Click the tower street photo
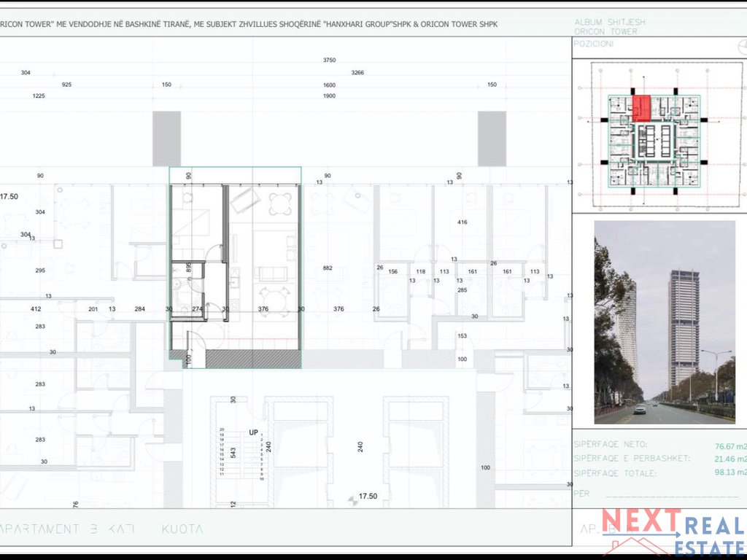The height and width of the screenshot is (560, 747). pos(665,322)
